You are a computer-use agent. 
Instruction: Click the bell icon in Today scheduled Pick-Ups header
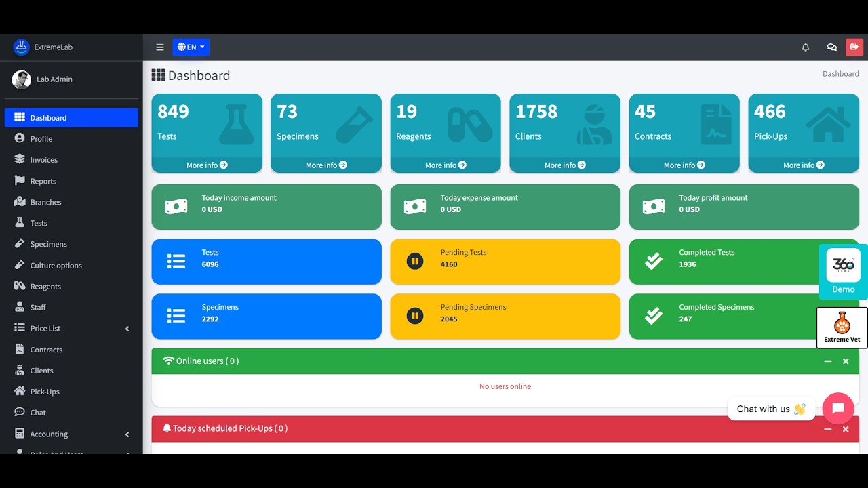[167, 428]
